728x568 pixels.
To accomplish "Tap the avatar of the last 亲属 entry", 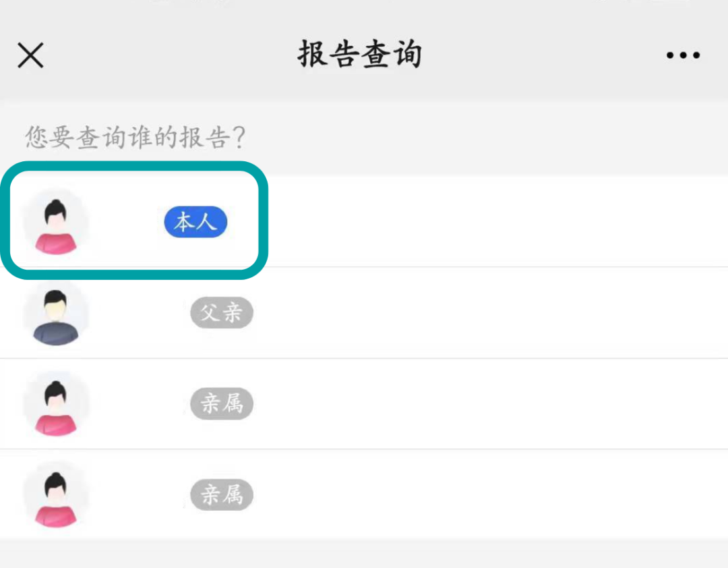I will (56, 494).
